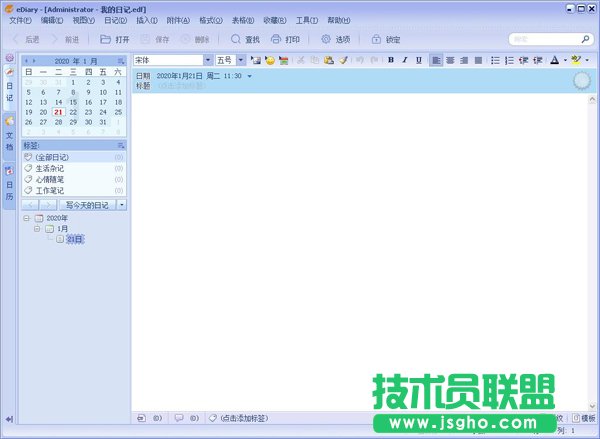Open the font name dropdown (宋体)
Image resolution: width=600 pixels, height=439 pixels.
[x=208, y=61]
